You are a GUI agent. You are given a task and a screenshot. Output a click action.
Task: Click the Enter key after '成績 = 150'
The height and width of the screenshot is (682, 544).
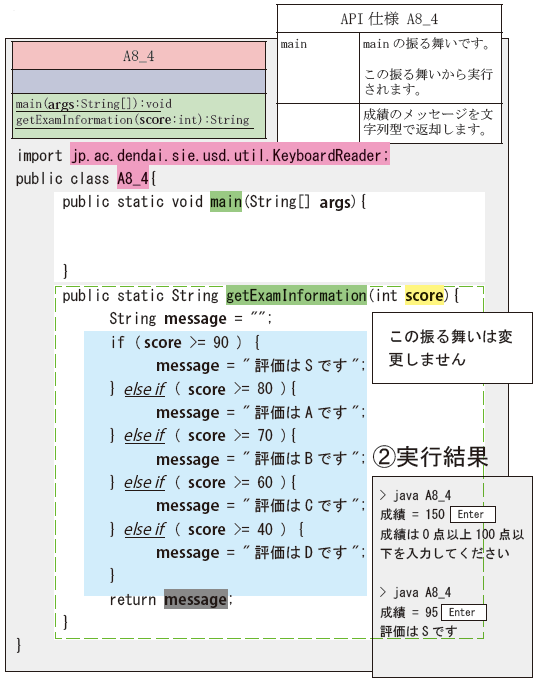click(x=473, y=515)
